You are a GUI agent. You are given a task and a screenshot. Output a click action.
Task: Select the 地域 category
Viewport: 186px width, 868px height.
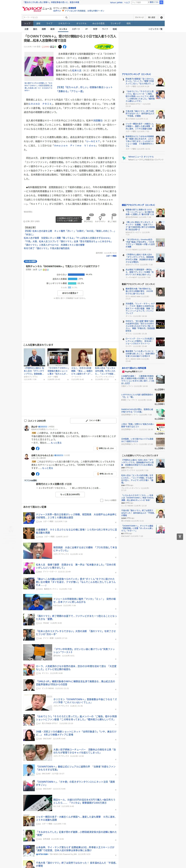[114, 29]
